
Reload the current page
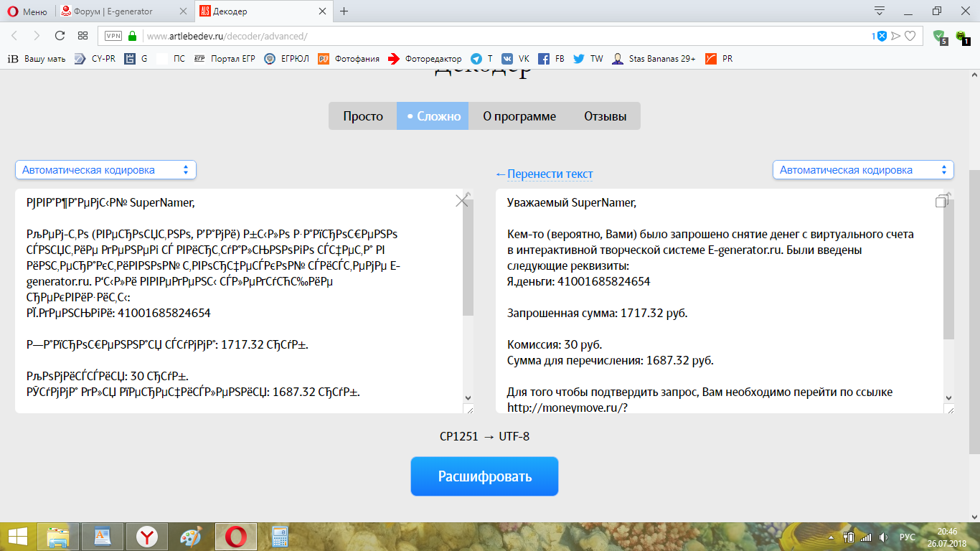pos(60,36)
